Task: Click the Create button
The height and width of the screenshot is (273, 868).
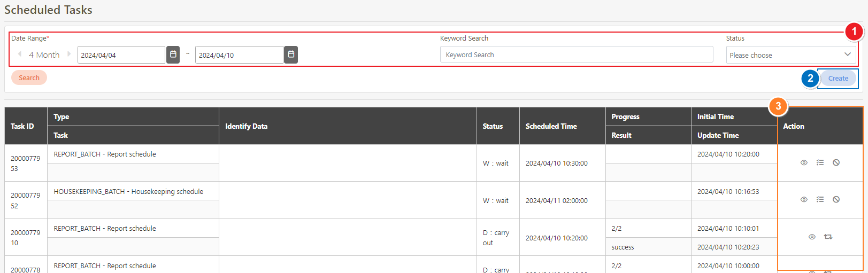Action: (x=838, y=79)
